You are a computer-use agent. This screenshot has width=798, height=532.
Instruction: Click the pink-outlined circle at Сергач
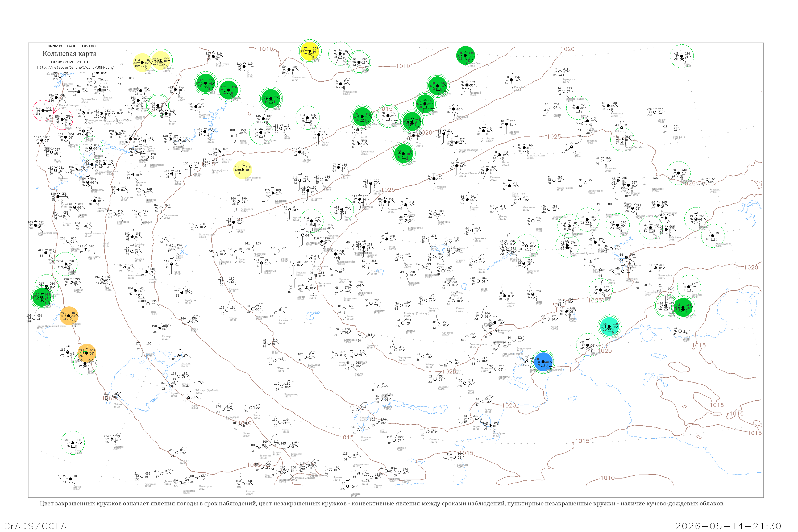click(x=63, y=119)
